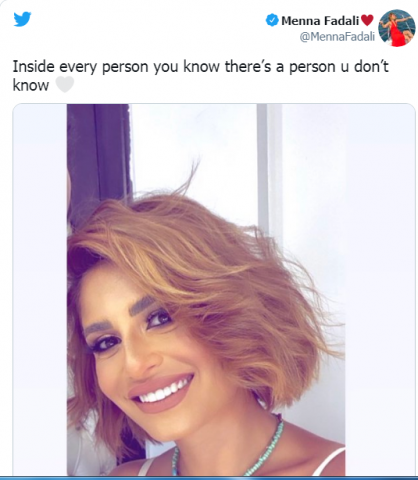Open the Menna Fadali display name link
418x480 pixels.
point(320,21)
